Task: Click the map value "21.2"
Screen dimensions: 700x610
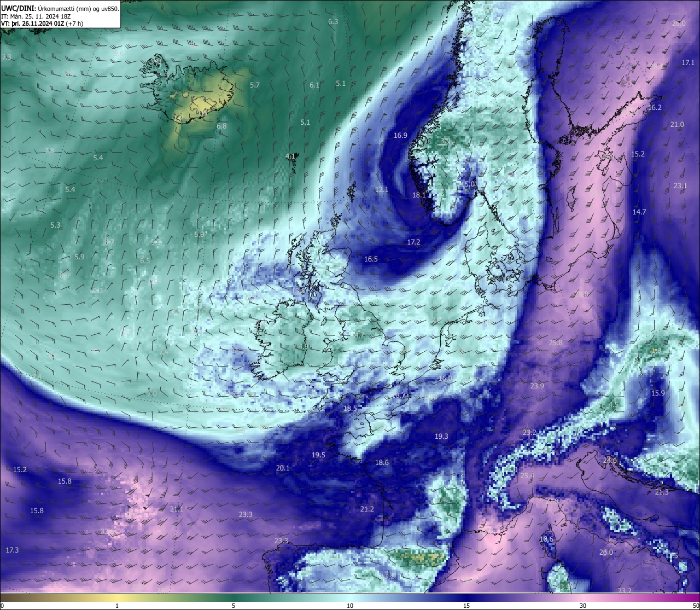Action: (x=367, y=509)
